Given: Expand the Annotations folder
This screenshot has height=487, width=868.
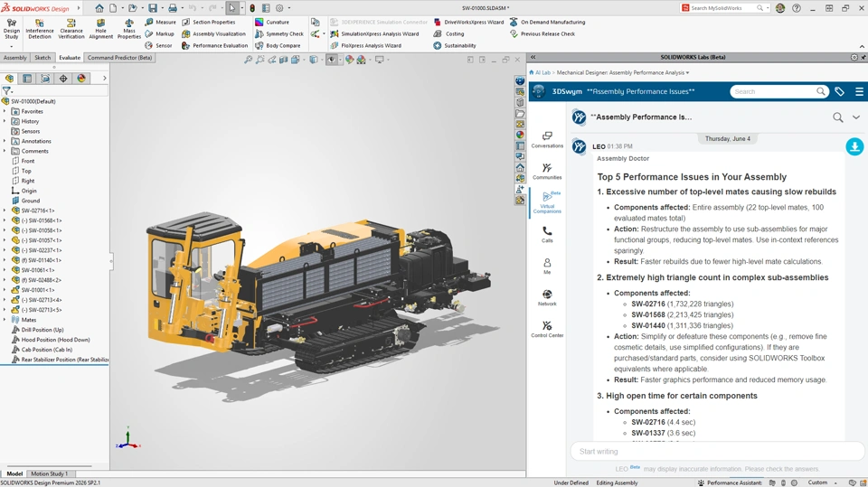Looking at the screenshot, I should (5, 141).
